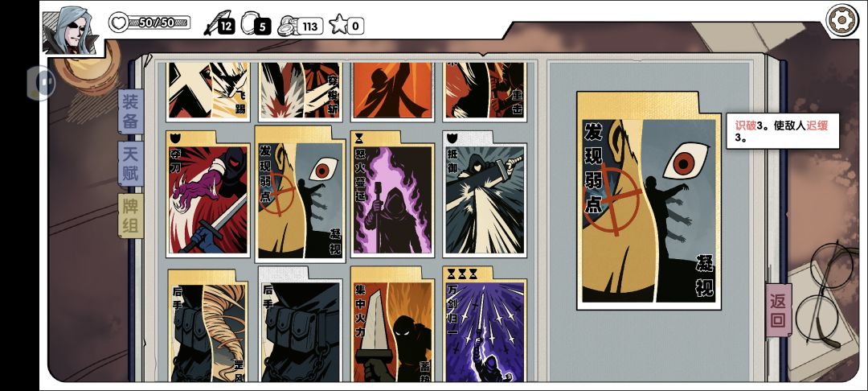
Task: Select the orange silhouette card in top row
Action: pyautogui.click(x=392, y=91)
